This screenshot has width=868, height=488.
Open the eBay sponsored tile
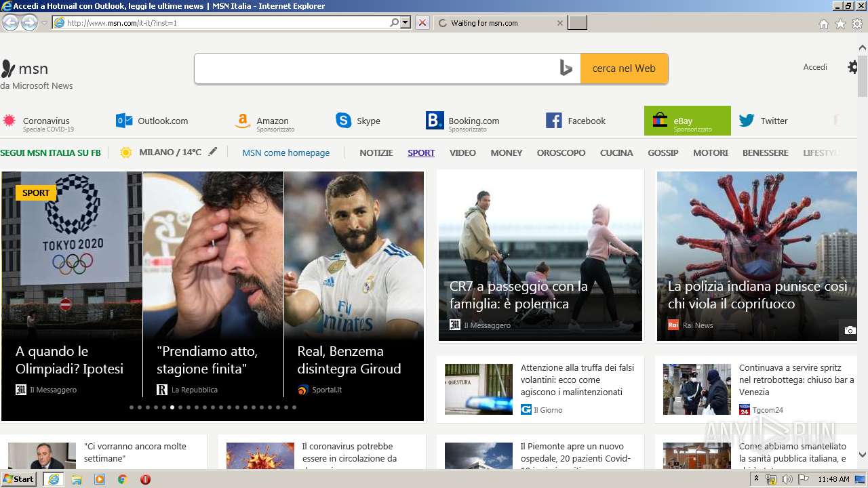click(688, 121)
